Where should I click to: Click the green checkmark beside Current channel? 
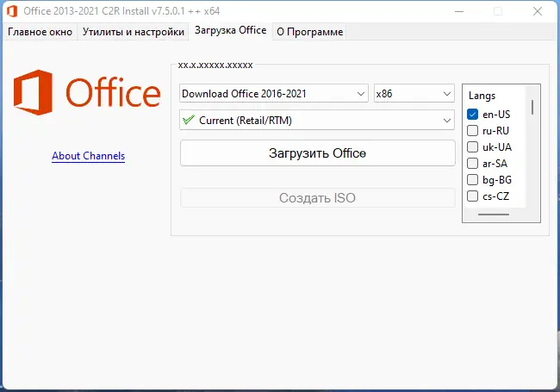(x=188, y=120)
